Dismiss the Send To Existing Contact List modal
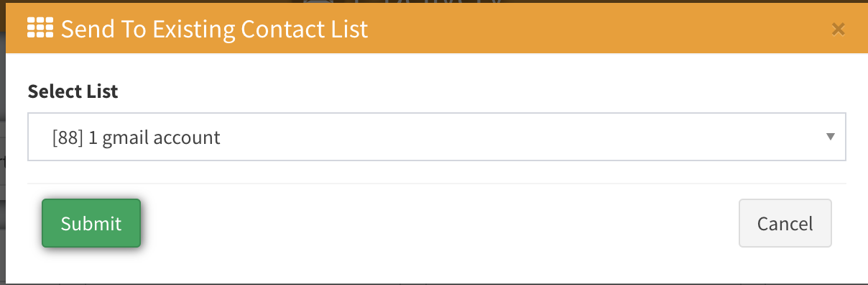 click(x=837, y=29)
